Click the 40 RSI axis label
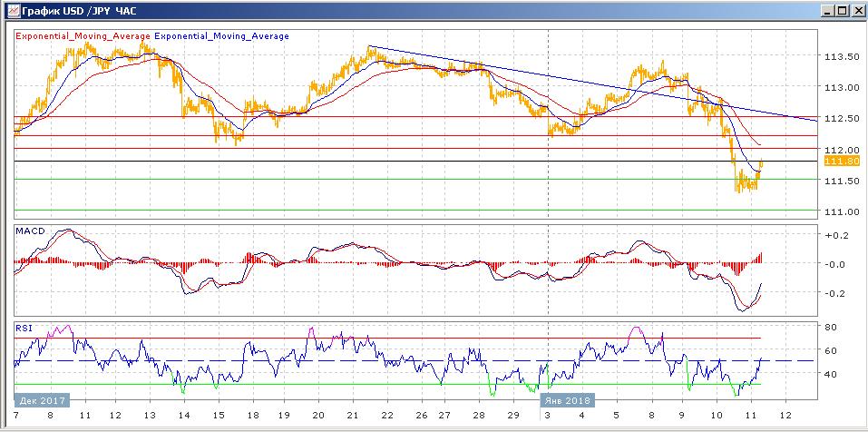Image resolution: width=868 pixels, height=432 pixels. [830, 375]
